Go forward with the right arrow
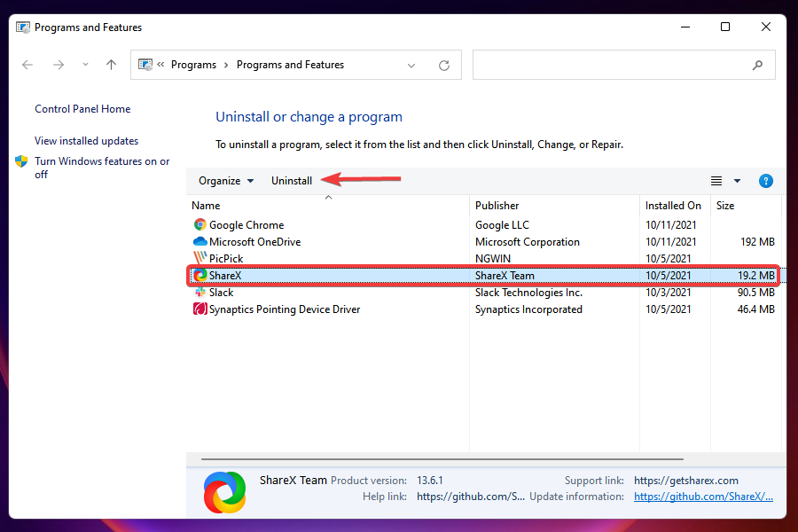Image resolution: width=798 pixels, height=532 pixels. click(x=59, y=65)
